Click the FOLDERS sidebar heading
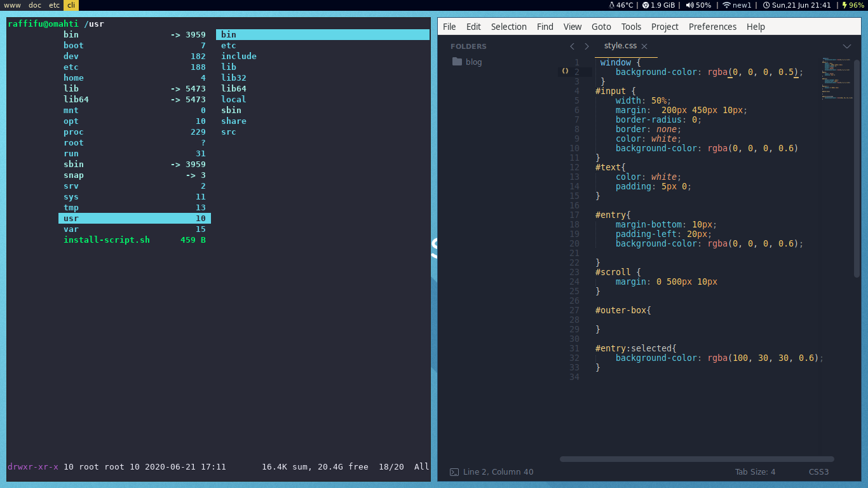The width and height of the screenshot is (868, 488). tap(468, 46)
